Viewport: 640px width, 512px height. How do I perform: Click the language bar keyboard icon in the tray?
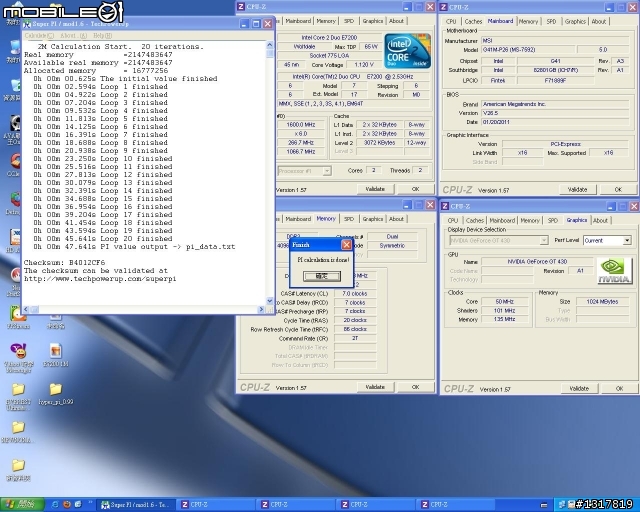(543, 505)
